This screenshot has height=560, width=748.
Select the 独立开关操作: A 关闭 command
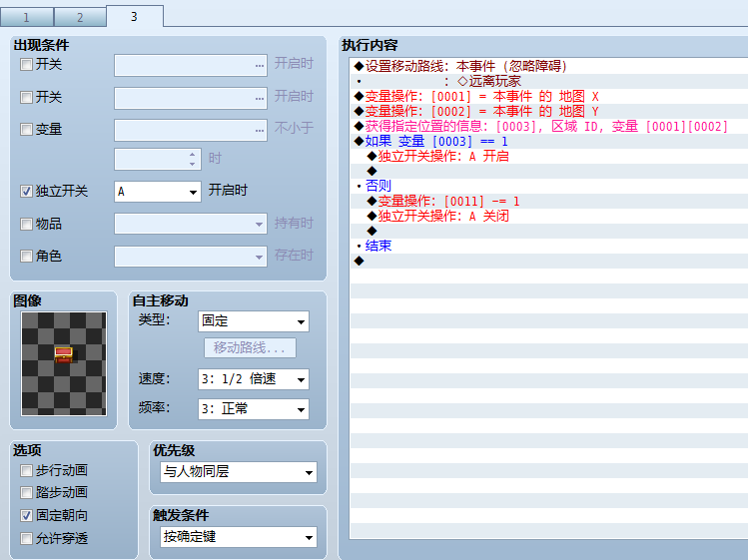(549, 216)
